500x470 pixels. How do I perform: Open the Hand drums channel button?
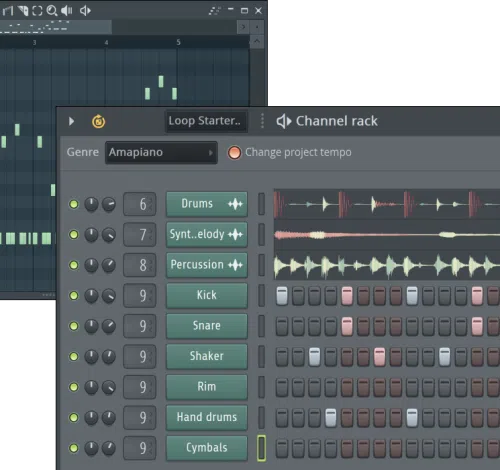(x=207, y=418)
